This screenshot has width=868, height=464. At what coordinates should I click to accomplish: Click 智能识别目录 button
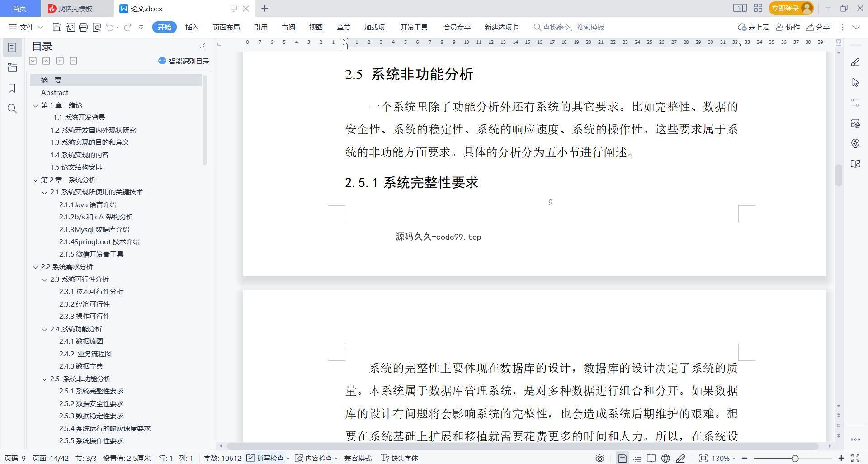coord(184,61)
